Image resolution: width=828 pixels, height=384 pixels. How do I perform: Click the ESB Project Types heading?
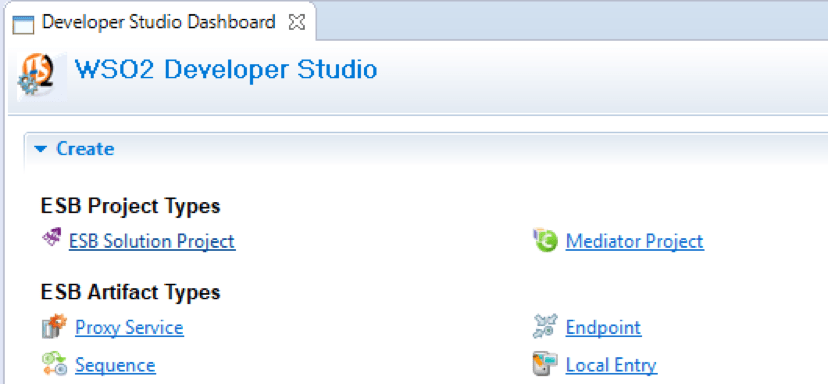[130, 206]
